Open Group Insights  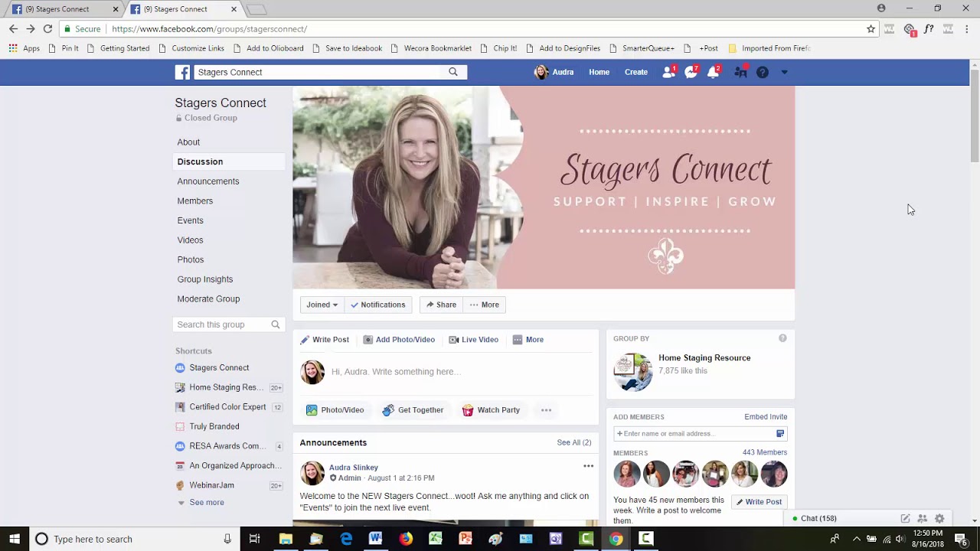coord(205,279)
